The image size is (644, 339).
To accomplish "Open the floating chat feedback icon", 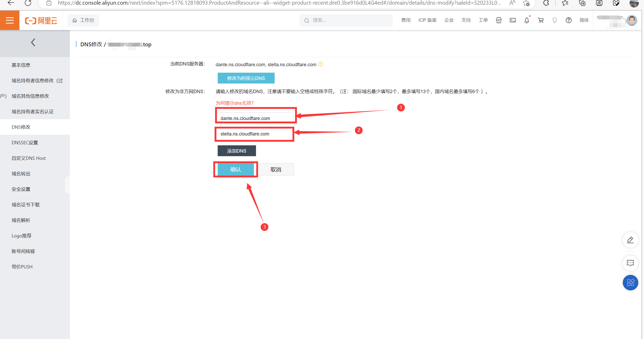I will (x=630, y=263).
